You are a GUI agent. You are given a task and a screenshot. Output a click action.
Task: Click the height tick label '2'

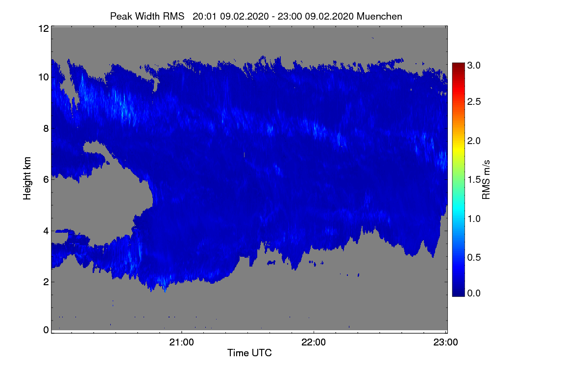pyautogui.click(x=46, y=281)
